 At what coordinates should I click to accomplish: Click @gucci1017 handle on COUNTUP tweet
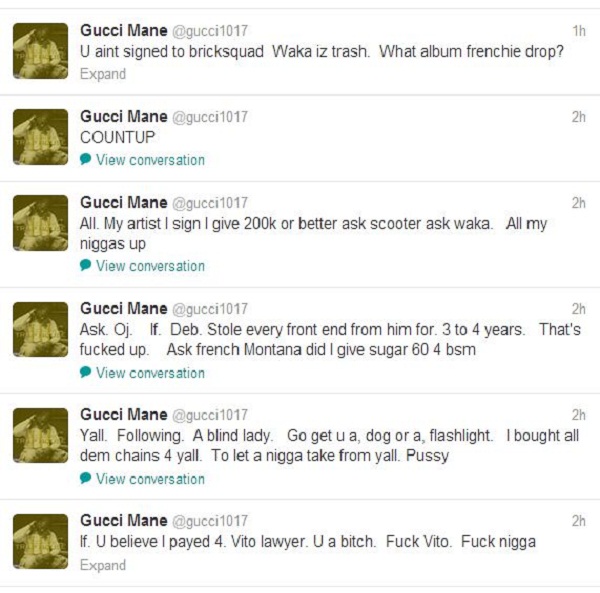210,117
